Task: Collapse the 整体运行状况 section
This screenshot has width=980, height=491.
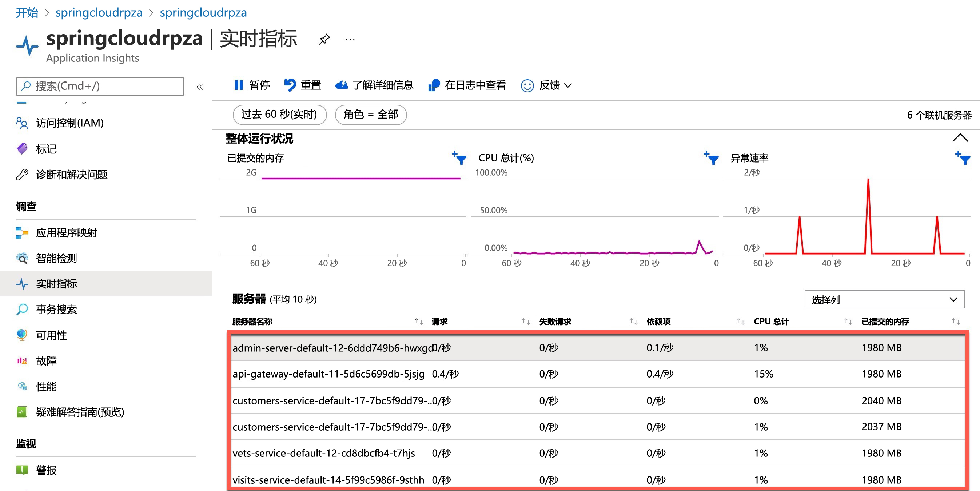Action: pyautogui.click(x=960, y=138)
